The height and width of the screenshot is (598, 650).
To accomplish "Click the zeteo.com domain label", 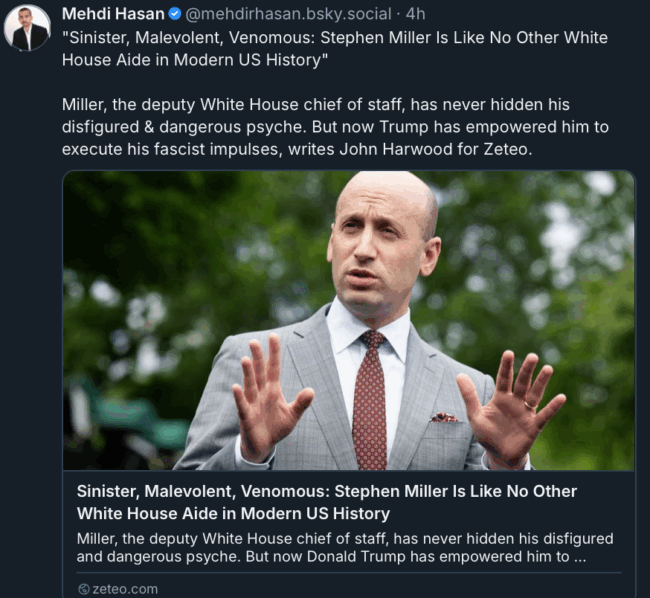I will pyautogui.click(x=124, y=589).
